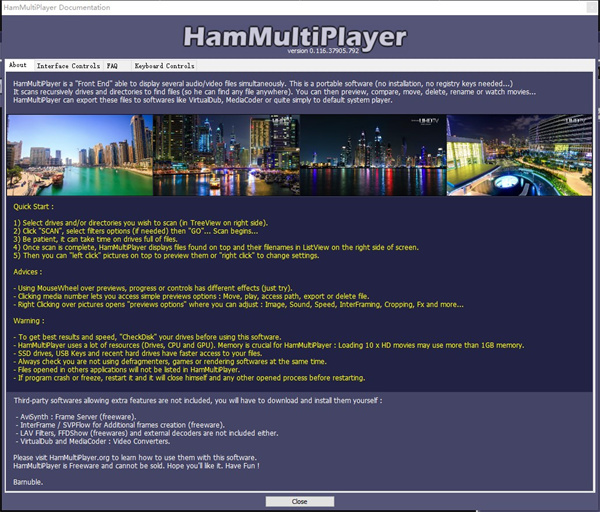This screenshot has width=600, height=512.
Task: Click 'If program crash or freeze' line
Action: pyautogui.click(x=189, y=378)
